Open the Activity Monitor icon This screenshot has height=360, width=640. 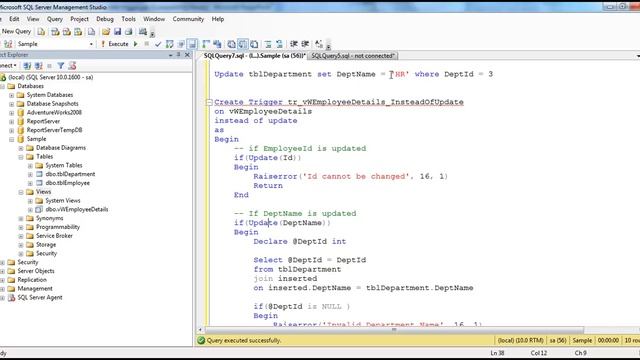point(142,32)
